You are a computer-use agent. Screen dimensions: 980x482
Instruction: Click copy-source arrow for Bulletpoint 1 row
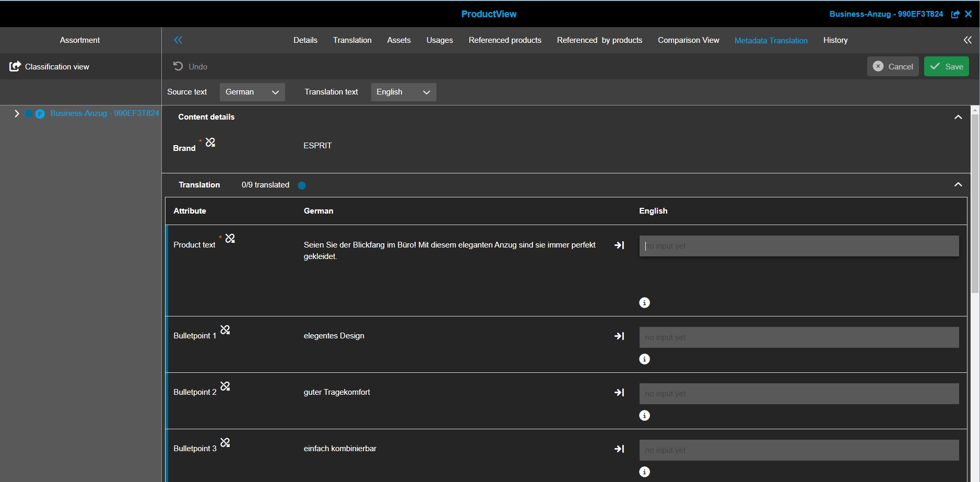click(x=619, y=336)
